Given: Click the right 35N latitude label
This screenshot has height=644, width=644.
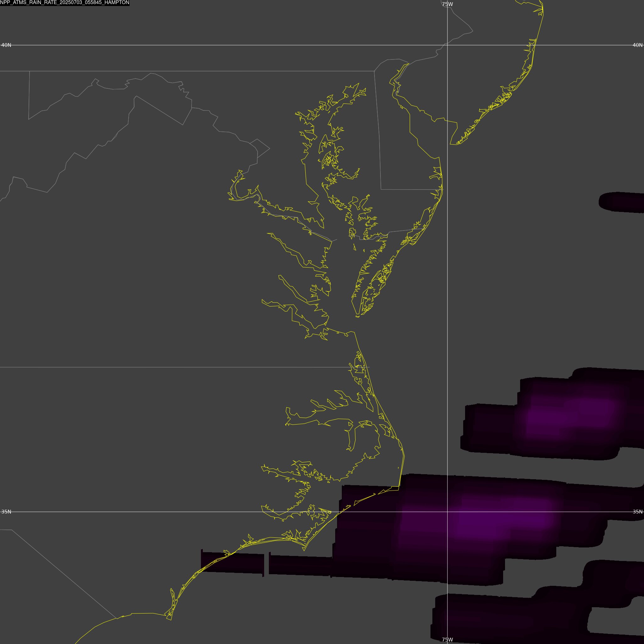Looking at the screenshot, I should coord(637,512).
